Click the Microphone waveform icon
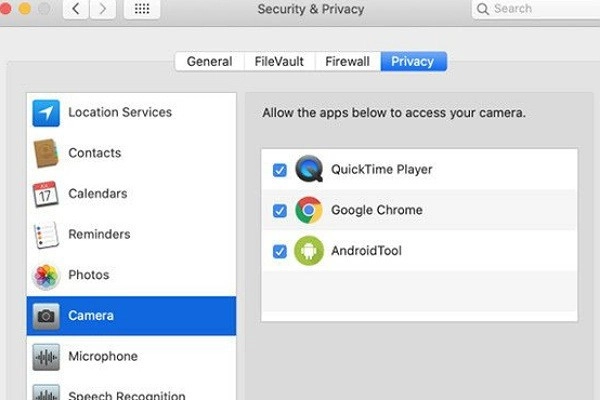This screenshot has height=400, width=600. (46, 357)
